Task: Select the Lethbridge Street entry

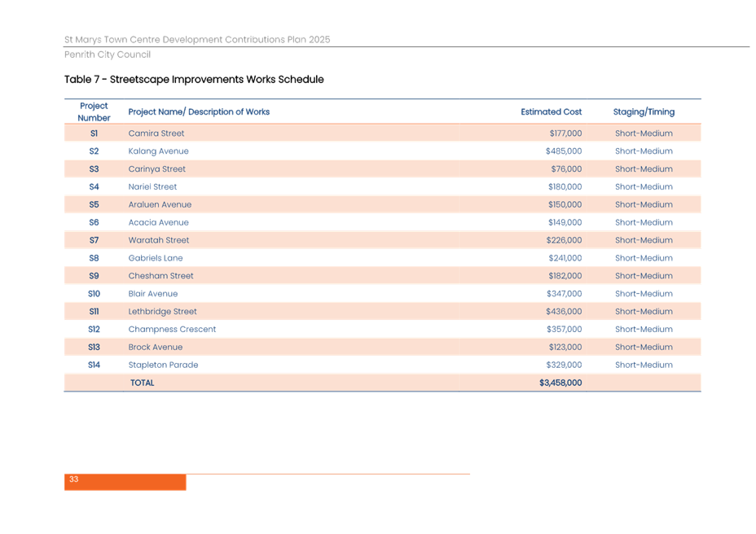Action: click(163, 312)
